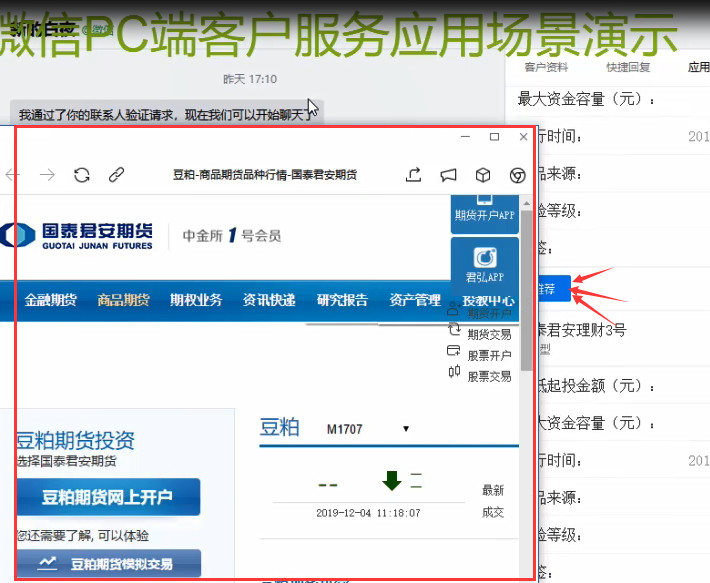Click the 股票开户 side link
Image resolution: width=710 pixels, height=583 pixels.
click(x=489, y=356)
